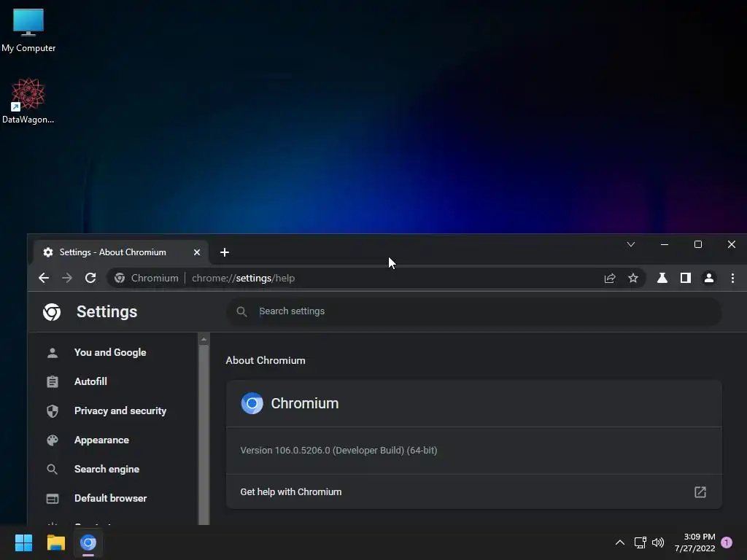Open the side panel icon
This screenshot has width=747, height=560.
[686, 278]
